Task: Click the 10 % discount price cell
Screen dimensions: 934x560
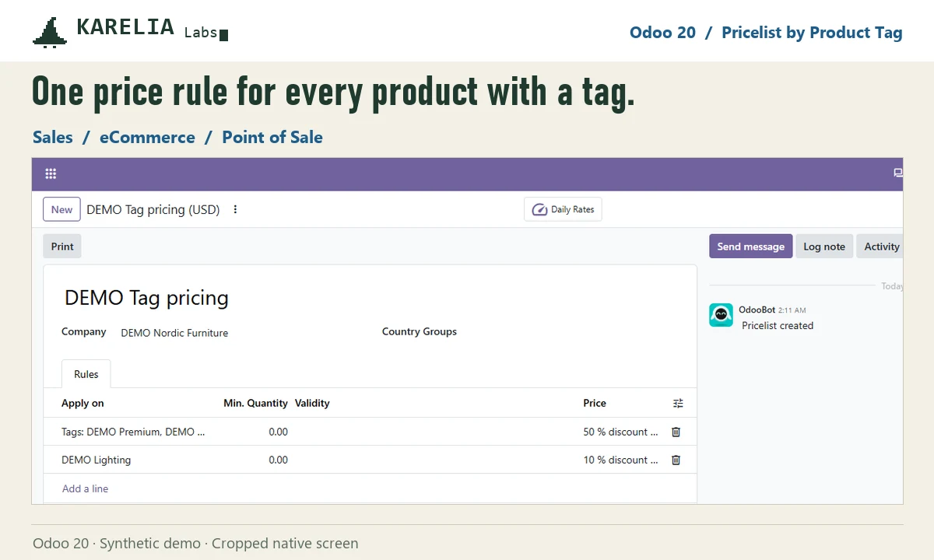Action: (620, 460)
